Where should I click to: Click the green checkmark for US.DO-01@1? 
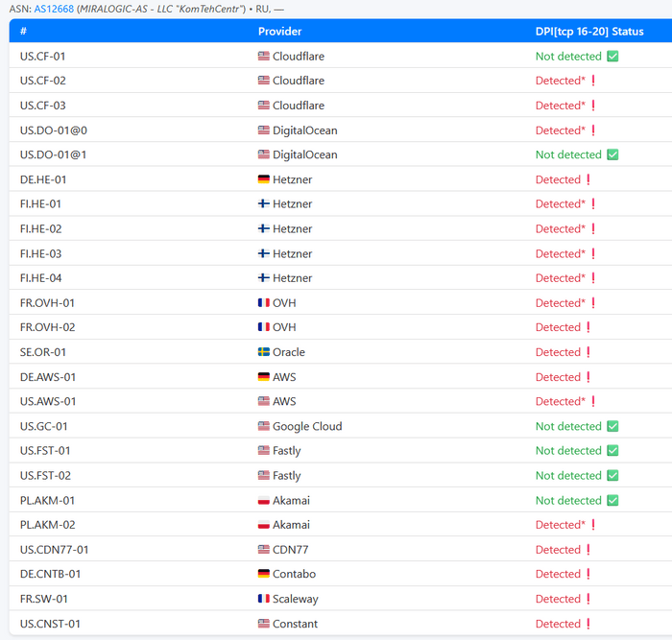[612, 154]
